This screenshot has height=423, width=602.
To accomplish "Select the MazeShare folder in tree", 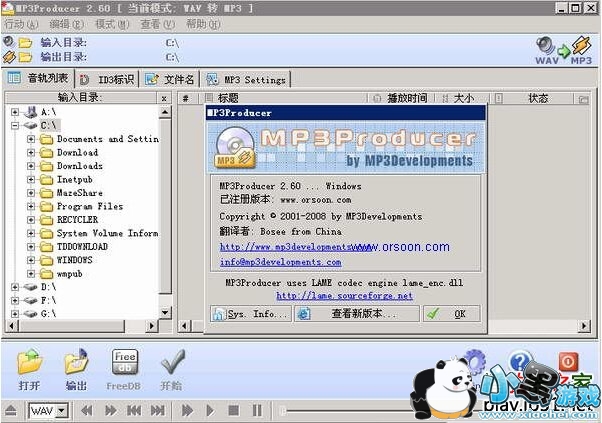I will pos(79,193).
